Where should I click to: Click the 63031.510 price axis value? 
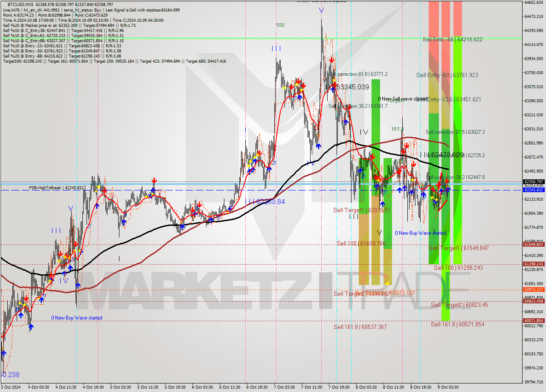pyautogui.click(x=533, y=129)
